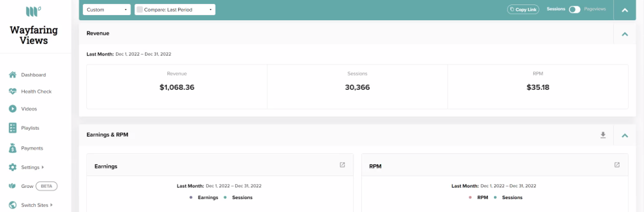
Task: Click the Revenue section heading
Action: (x=98, y=33)
